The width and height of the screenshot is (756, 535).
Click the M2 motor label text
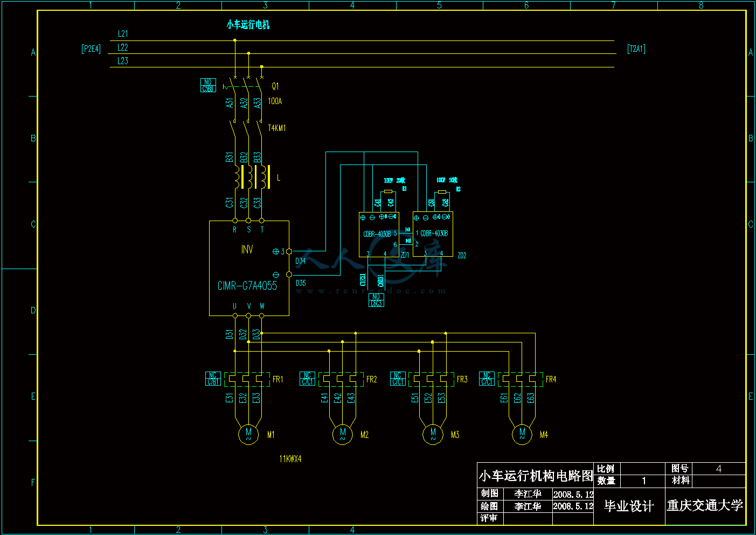[x=365, y=435]
